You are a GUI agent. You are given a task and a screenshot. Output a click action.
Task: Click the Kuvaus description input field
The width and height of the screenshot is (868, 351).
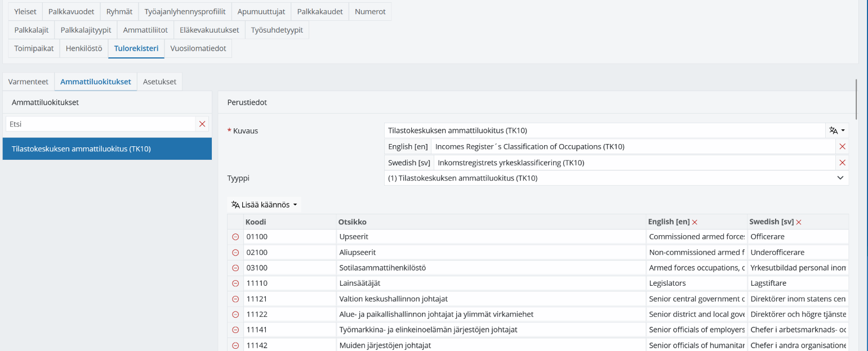(605, 130)
